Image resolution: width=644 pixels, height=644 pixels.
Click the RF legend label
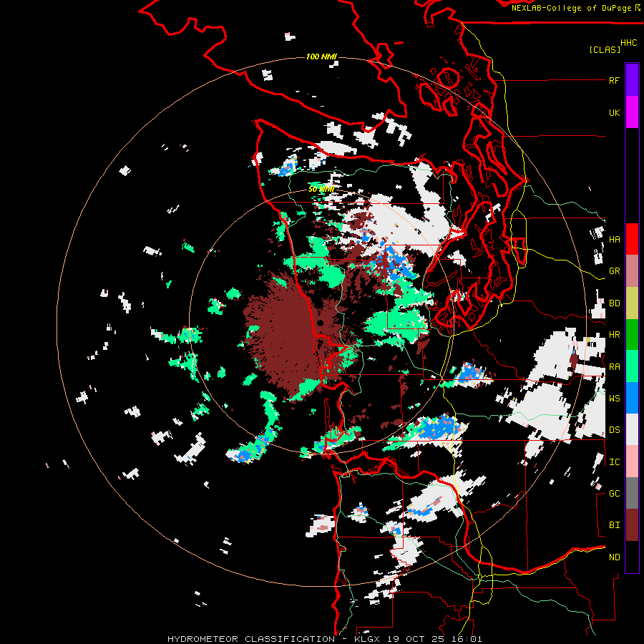[614, 80]
